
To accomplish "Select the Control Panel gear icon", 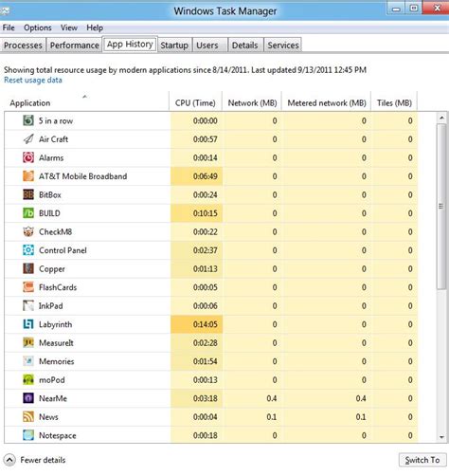I will pyautogui.click(x=28, y=250).
